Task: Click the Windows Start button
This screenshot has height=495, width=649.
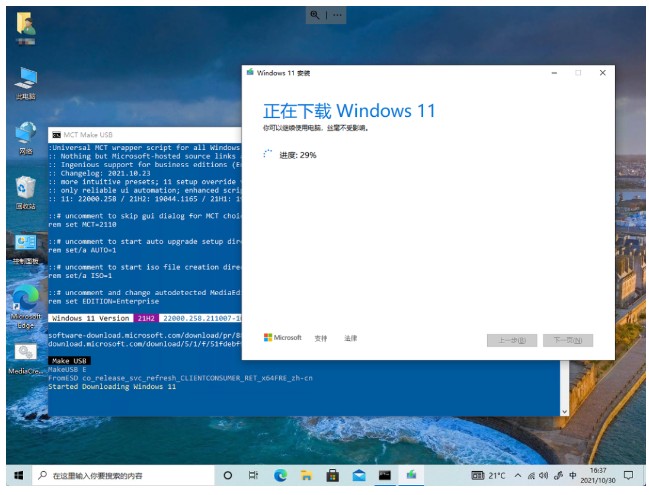Action: 17,475
